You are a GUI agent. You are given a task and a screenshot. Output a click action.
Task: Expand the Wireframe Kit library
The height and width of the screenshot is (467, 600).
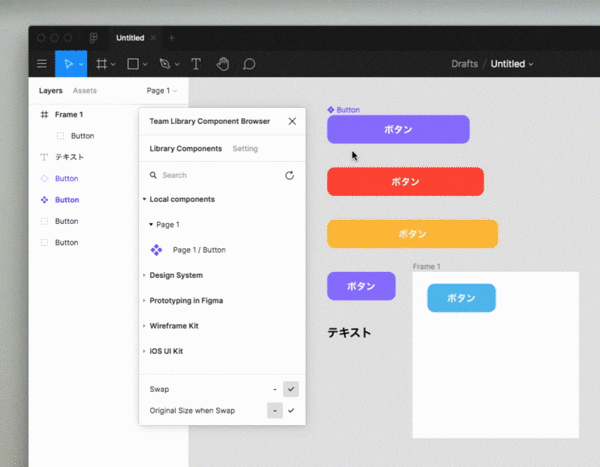pos(144,326)
